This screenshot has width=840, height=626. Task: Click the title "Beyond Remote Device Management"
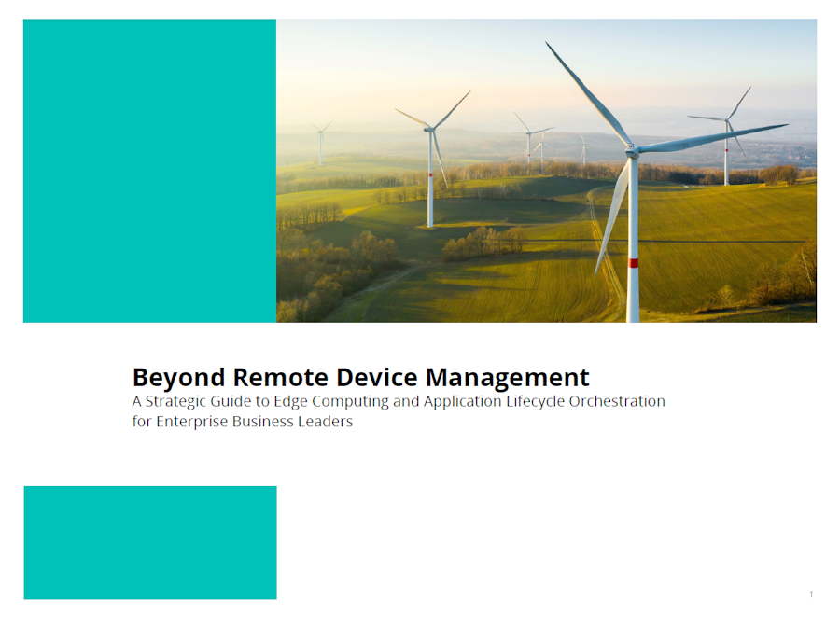[360, 378]
